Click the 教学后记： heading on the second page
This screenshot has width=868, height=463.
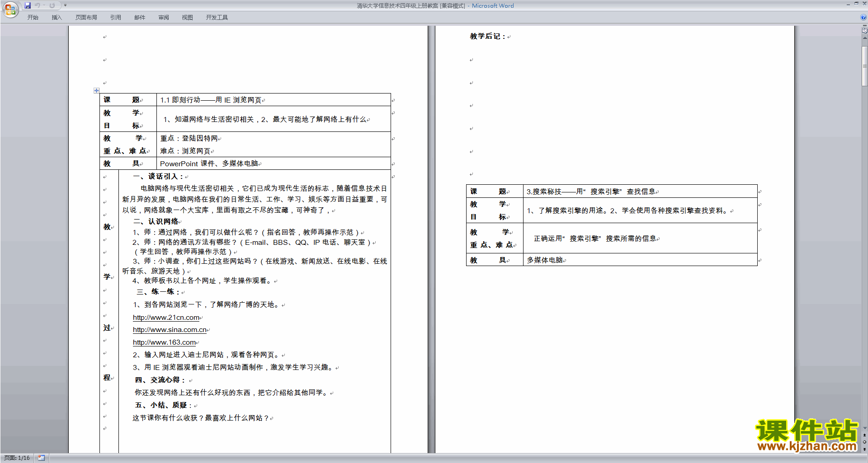(488, 36)
